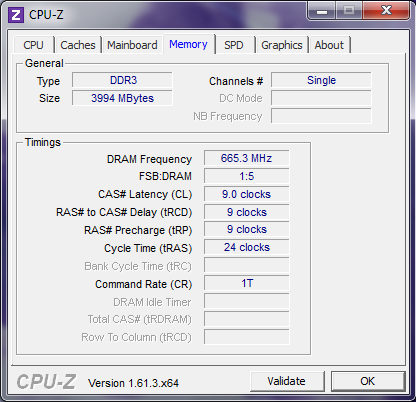The image size is (416, 402).
Task: Click the FSB:DRAM label
Action: (165, 176)
